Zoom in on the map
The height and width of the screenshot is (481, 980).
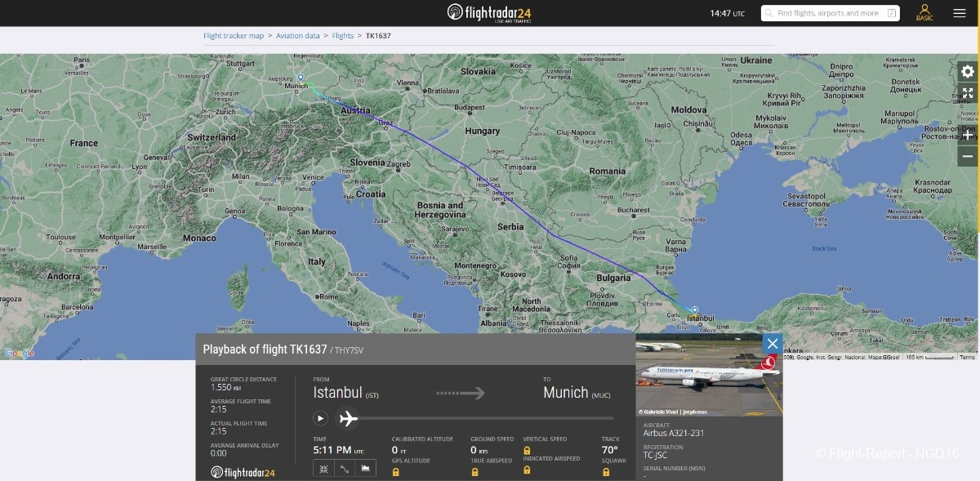click(x=968, y=135)
